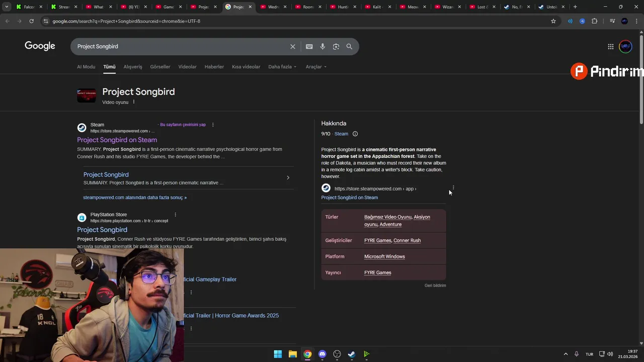Image resolution: width=644 pixels, height=362 pixels.
Task: Switch to the Görseller tab
Action: (x=160, y=67)
